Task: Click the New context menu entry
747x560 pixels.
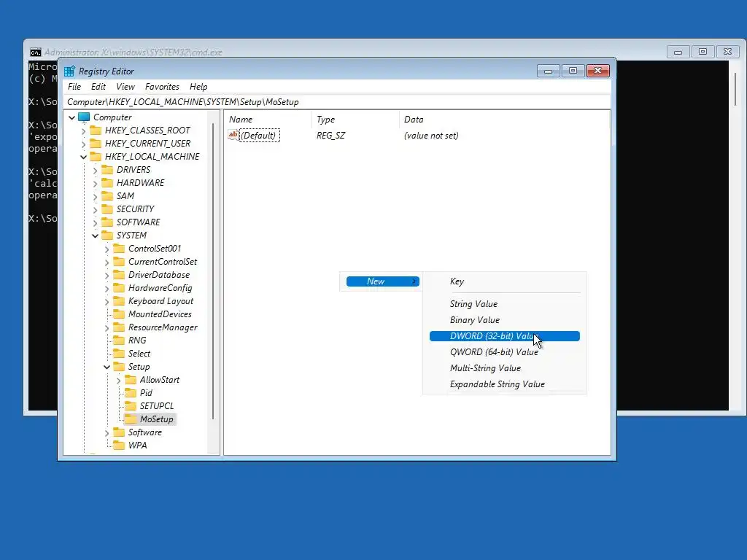Action: [382, 281]
